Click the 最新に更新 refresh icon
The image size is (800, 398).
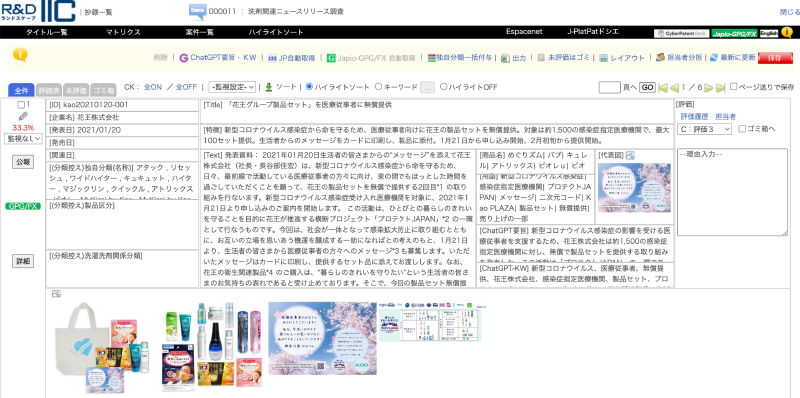(714, 58)
